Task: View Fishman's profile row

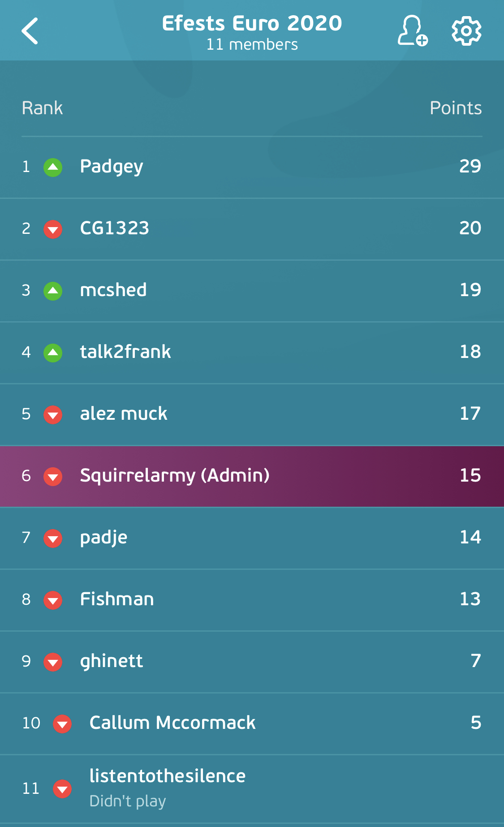Action: [252, 600]
